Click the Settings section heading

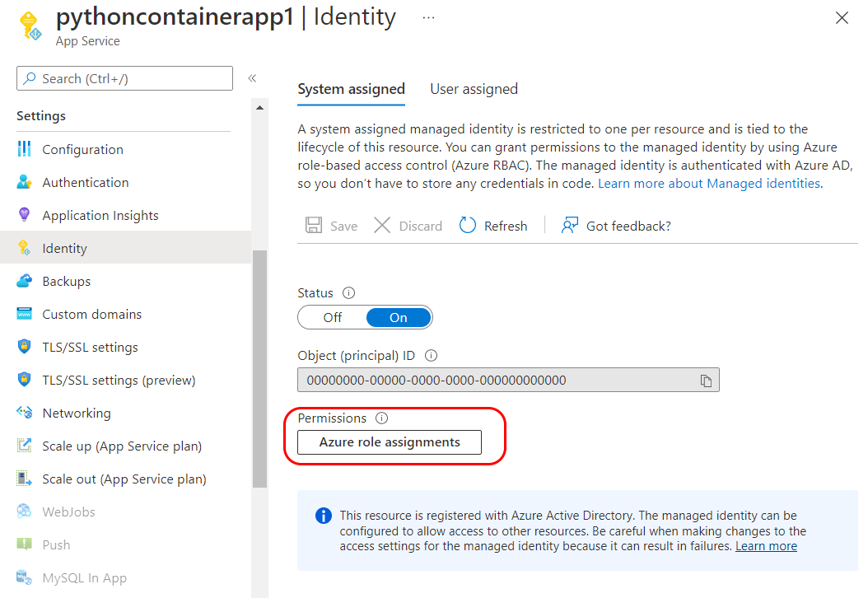(41, 115)
